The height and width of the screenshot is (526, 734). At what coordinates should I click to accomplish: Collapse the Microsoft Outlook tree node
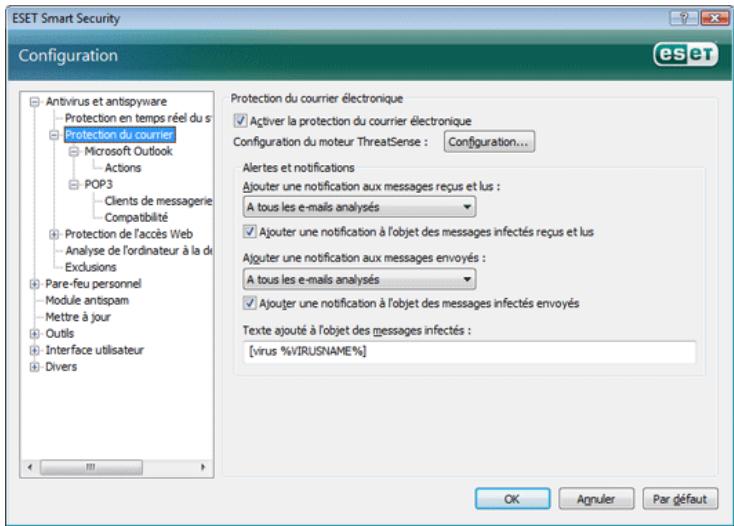(73, 152)
